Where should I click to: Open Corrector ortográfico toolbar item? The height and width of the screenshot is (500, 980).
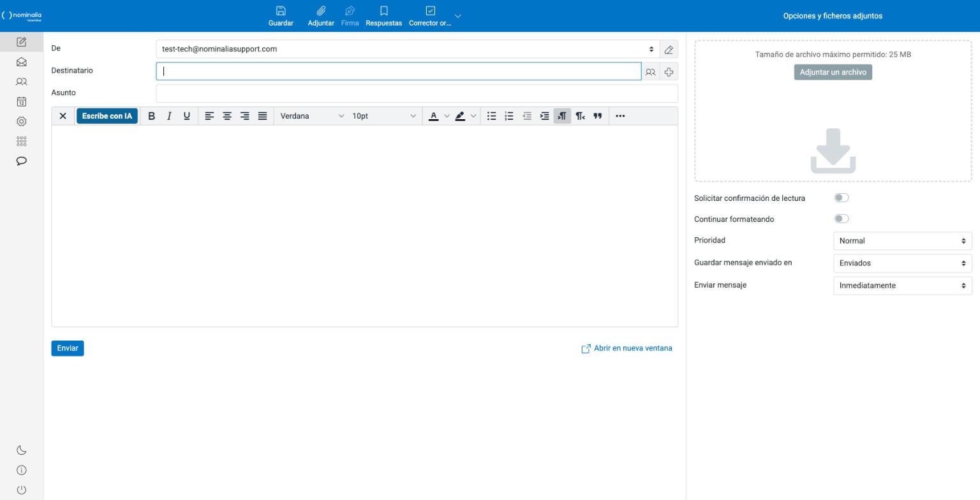coord(430,16)
